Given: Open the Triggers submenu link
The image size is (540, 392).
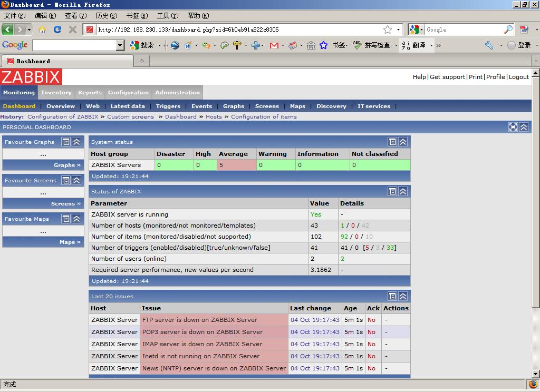Looking at the screenshot, I should [168, 106].
